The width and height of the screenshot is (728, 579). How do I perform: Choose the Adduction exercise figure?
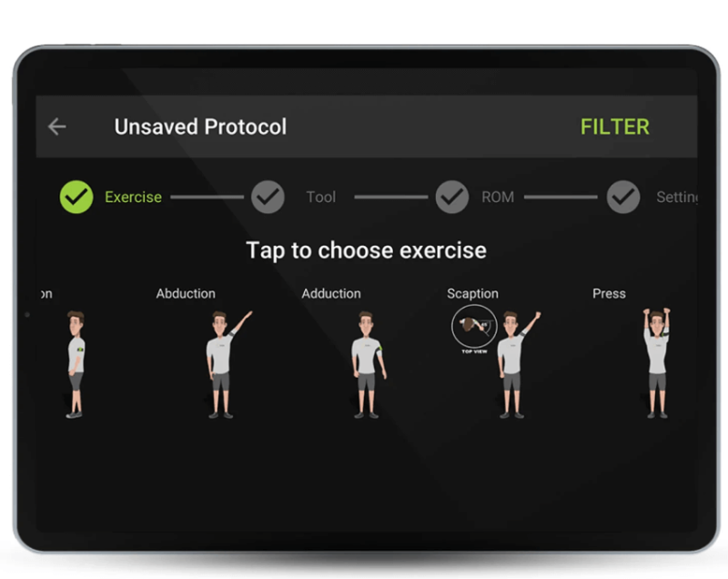tap(369, 364)
